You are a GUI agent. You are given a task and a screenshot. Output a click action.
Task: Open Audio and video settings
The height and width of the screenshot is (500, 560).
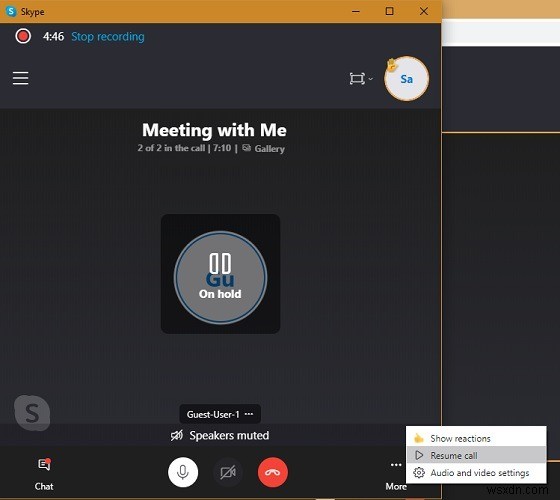coord(476,472)
